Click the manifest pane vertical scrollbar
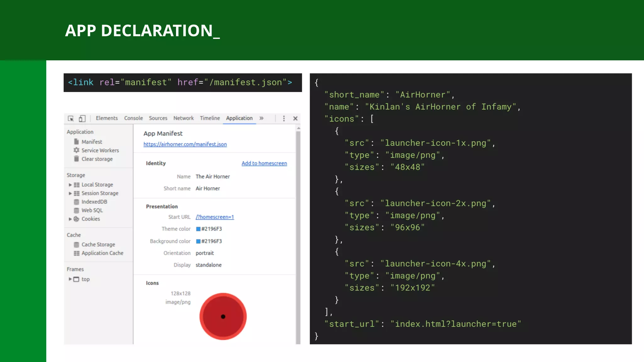The width and height of the screenshot is (644, 362). [x=298, y=237]
